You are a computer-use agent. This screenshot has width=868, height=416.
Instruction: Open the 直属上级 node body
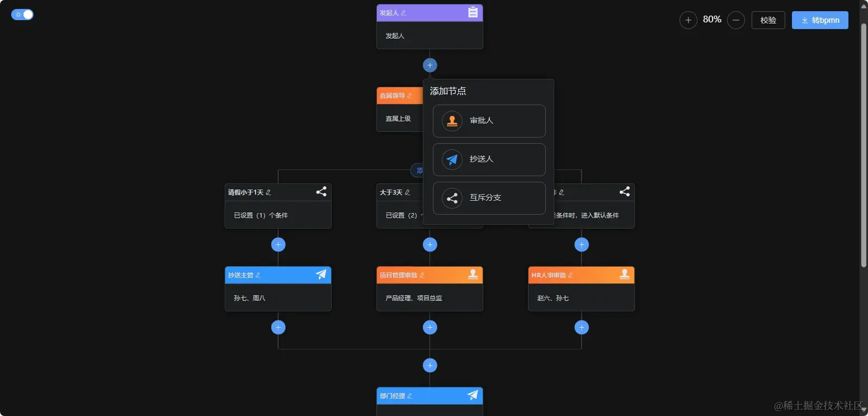coord(399,119)
